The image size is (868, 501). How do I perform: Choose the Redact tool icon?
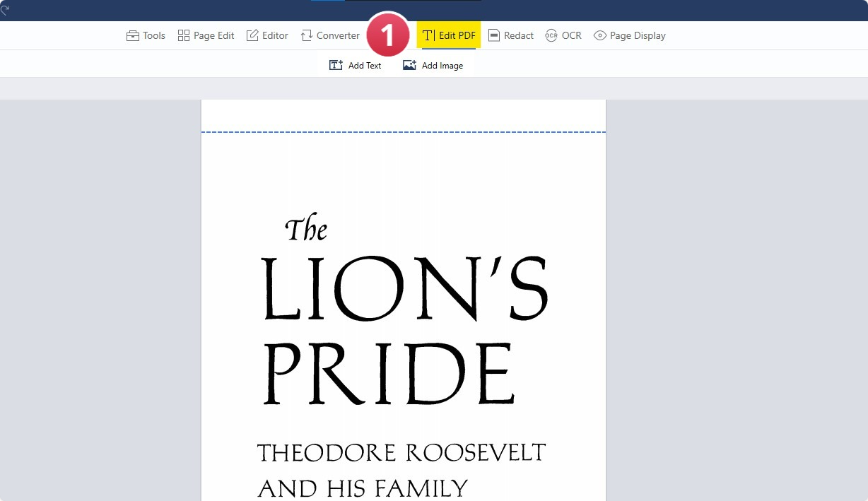pos(494,35)
